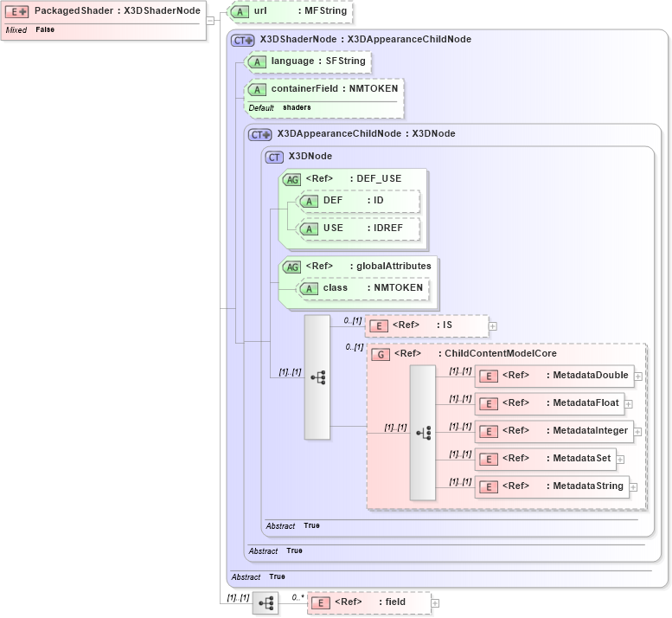This screenshot has width=672, height=618.
Task: Select the DEF : ID attribute text
Action: coord(354,200)
